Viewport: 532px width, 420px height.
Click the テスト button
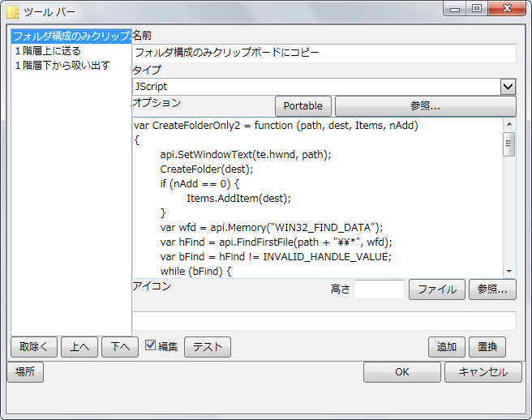click(x=208, y=347)
